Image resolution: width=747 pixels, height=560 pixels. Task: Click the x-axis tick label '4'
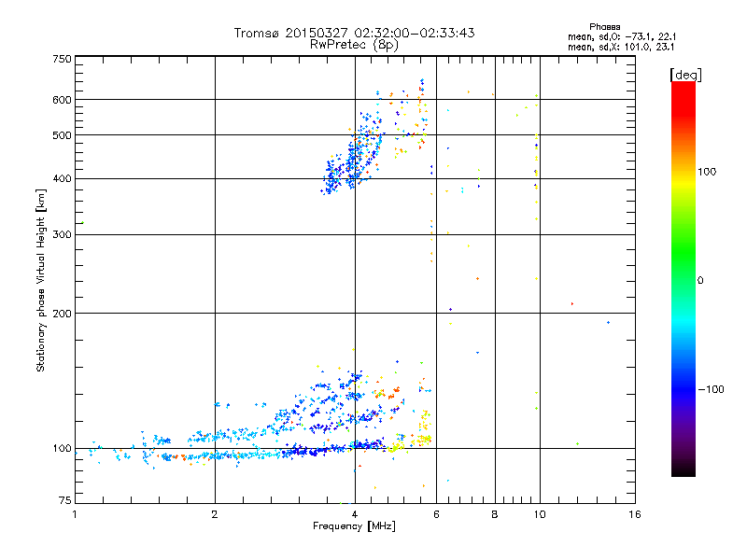coord(355,514)
